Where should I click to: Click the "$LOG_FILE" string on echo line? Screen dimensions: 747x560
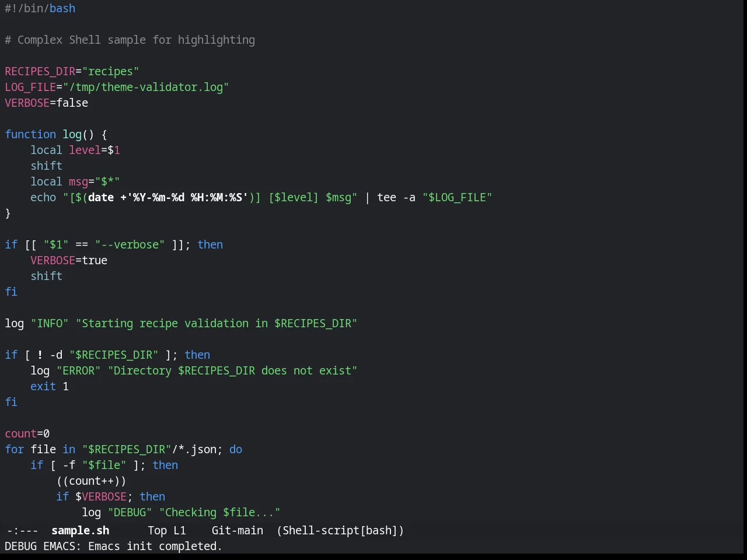pyautogui.click(x=458, y=197)
